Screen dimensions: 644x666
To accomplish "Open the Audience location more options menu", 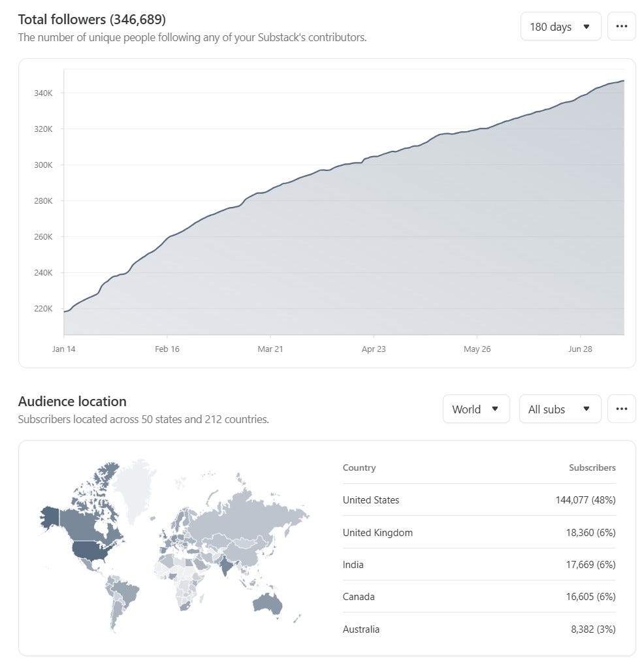I will pos(621,409).
